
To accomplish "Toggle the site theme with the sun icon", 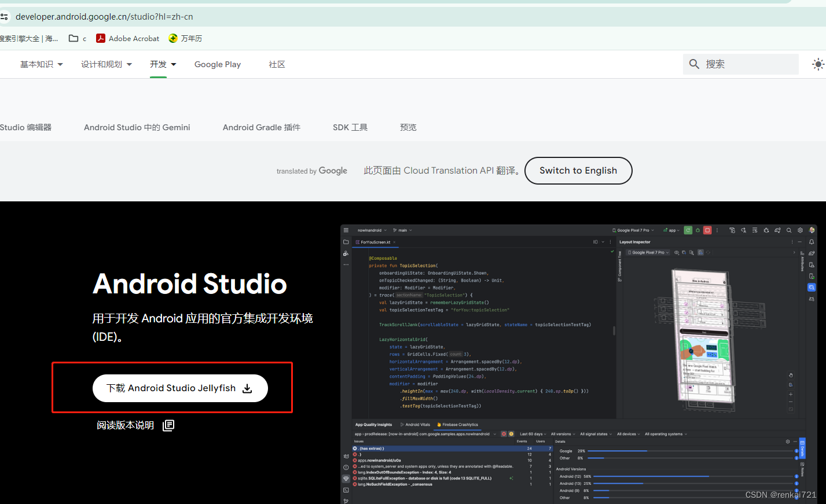I will 818,64.
